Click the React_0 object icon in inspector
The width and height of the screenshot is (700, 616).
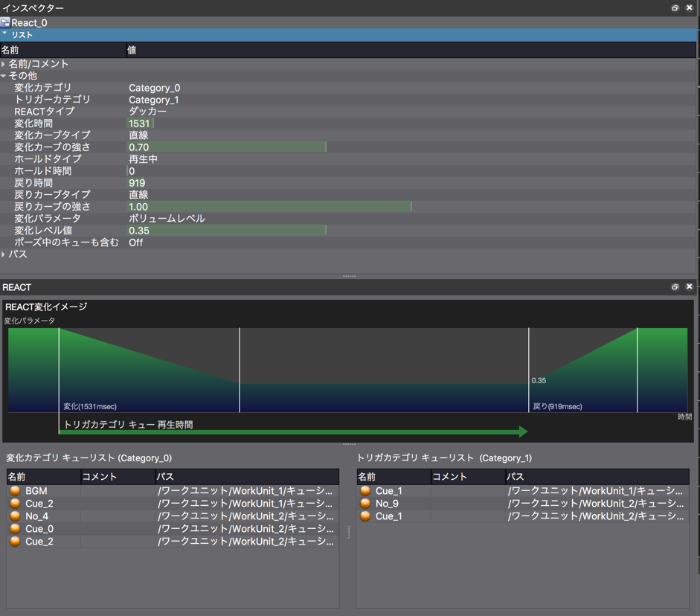coord(5,23)
